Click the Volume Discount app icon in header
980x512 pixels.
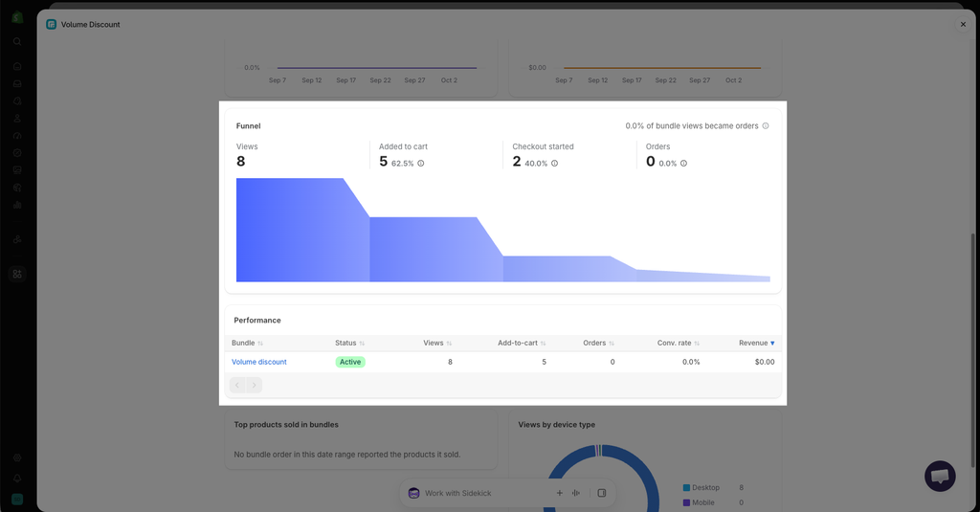coord(52,24)
